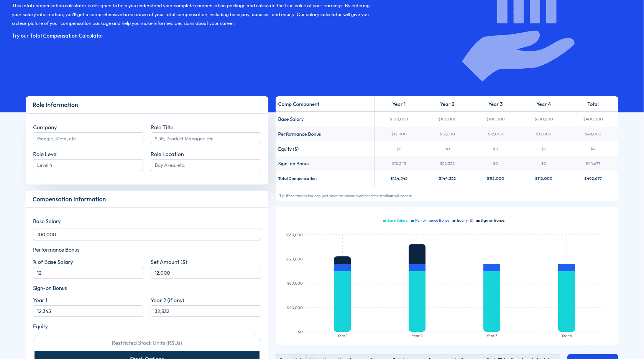Image resolution: width=644 pixels, height=359 pixels.
Task: Click the Sign on Bonus legend swatch
Action: pyautogui.click(x=478, y=221)
